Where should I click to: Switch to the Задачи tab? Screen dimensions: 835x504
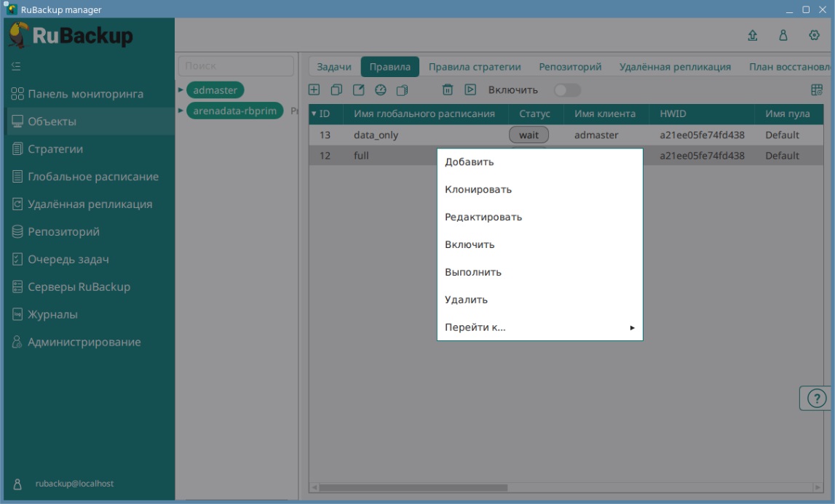pyautogui.click(x=334, y=67)
